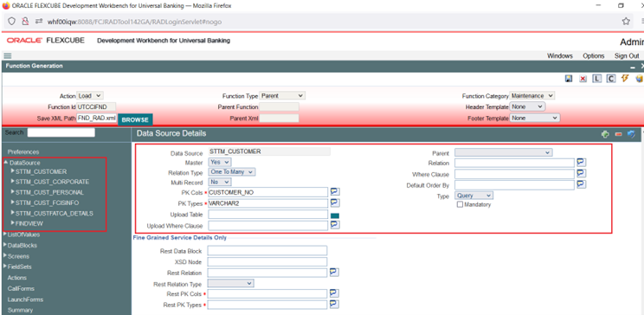Click the Rest Data Block input field
Viewport: 644px width, 315px height.
click(x=267, y=250)
